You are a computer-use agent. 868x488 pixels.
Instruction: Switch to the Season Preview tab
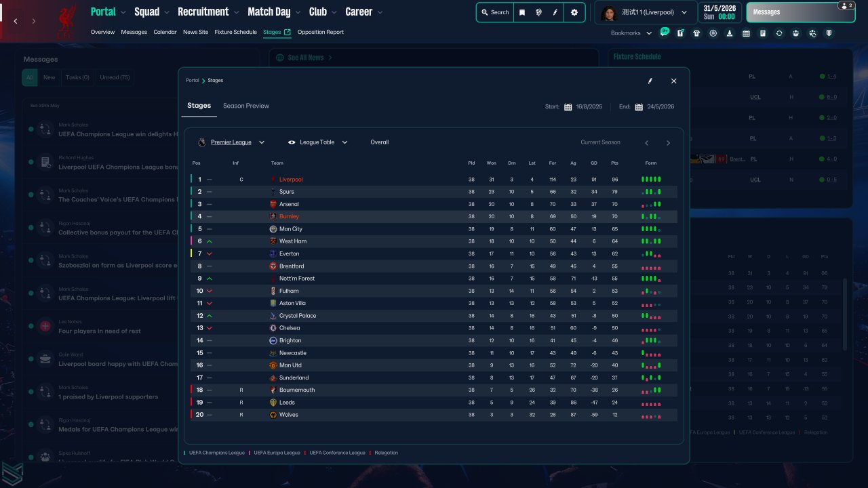(246, 106)
